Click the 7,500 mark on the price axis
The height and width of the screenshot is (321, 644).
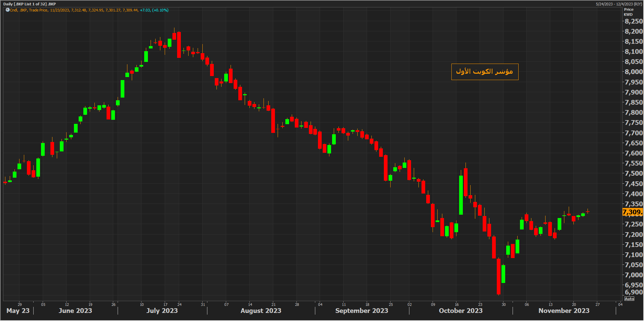tap(634, 173)
